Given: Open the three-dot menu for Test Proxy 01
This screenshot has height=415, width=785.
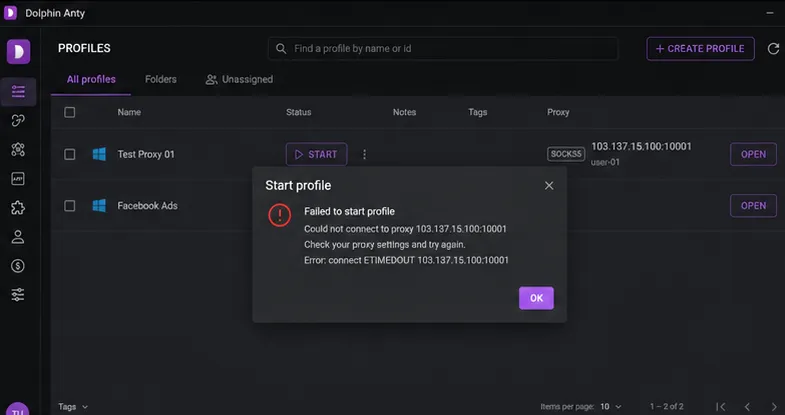Looking at the screenshot, I should click(x=364, y=154).
